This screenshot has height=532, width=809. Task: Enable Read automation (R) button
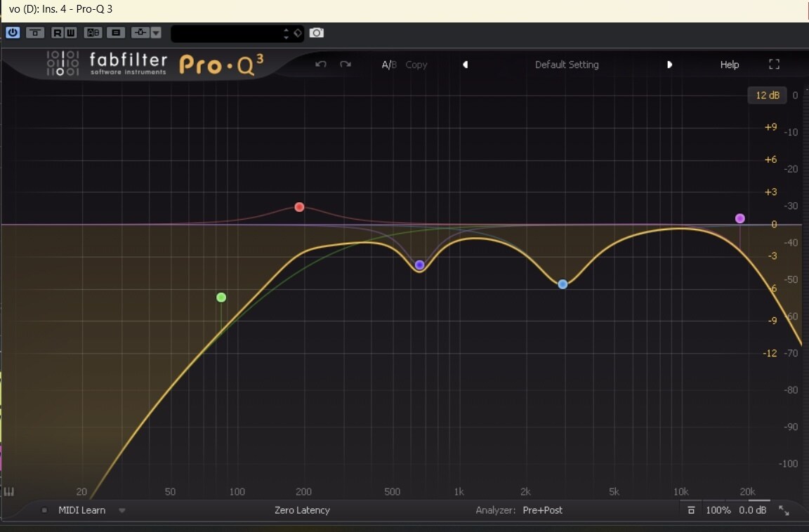coord(58,32)
